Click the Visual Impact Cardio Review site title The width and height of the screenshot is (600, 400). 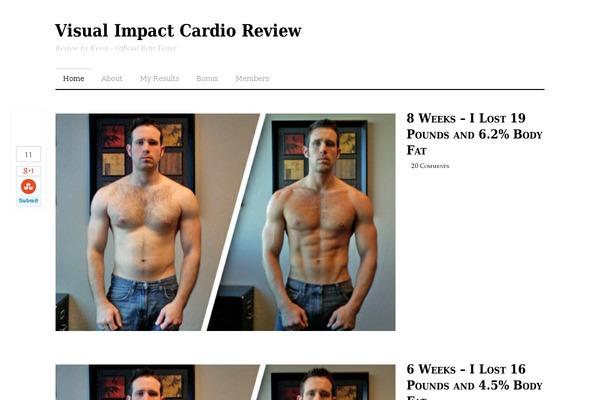click(x=178, y=31)
